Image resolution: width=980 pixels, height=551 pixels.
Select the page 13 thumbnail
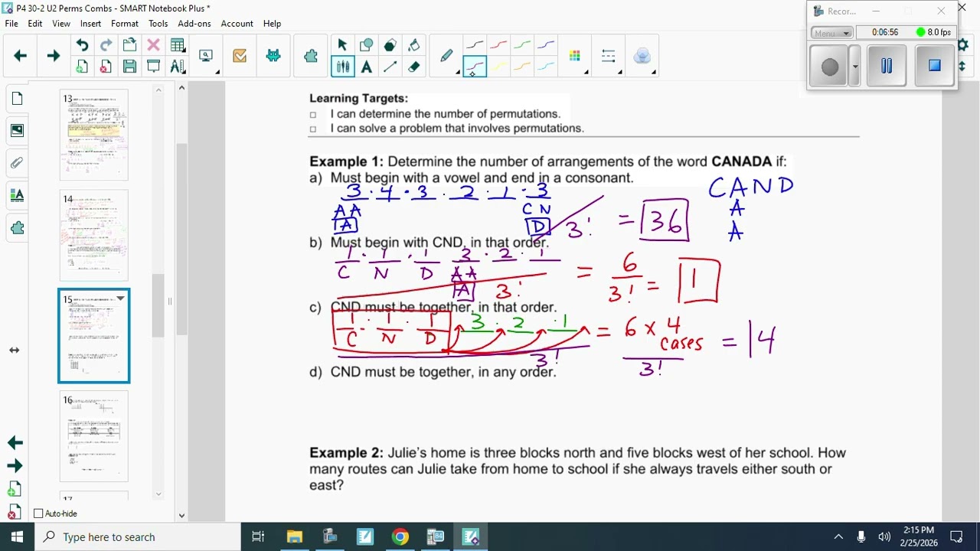coord(94,135)
